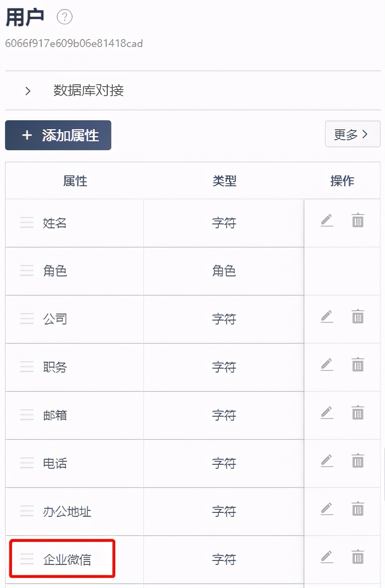
Task: Delete the 公司 attribute
Action: pyautogui.click(x=357, y=317)
